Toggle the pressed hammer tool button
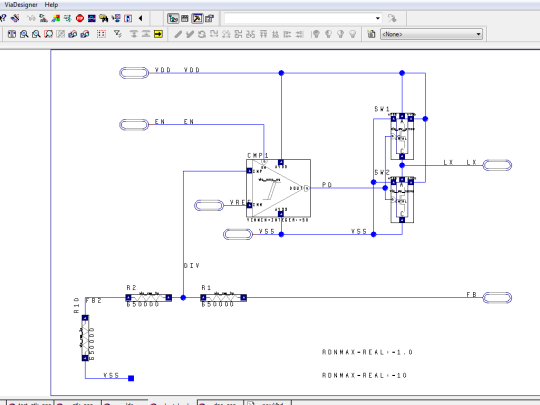 (197, 18)
